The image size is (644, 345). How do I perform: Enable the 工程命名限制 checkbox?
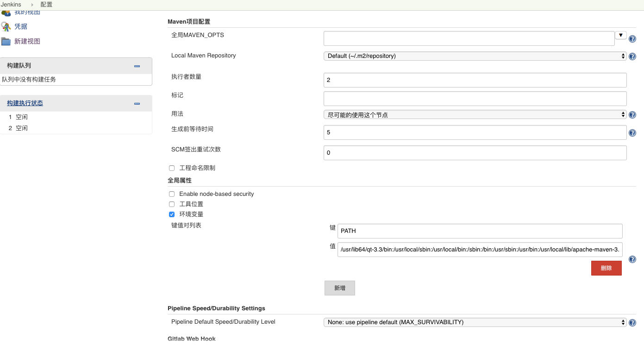[172, 168]
